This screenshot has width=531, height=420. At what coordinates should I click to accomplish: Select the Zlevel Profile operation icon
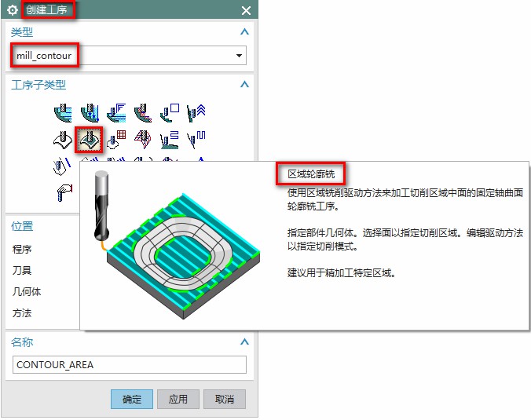coord(170,113)
